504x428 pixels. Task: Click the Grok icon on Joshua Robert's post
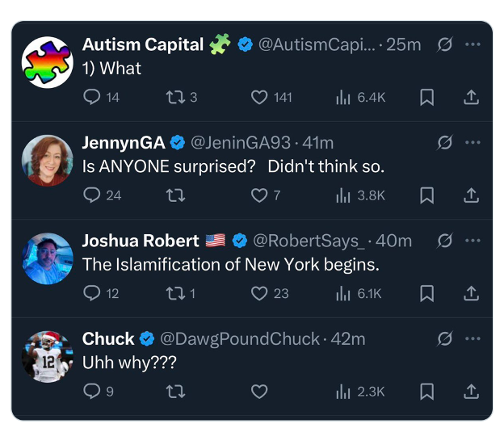(444, 241)
